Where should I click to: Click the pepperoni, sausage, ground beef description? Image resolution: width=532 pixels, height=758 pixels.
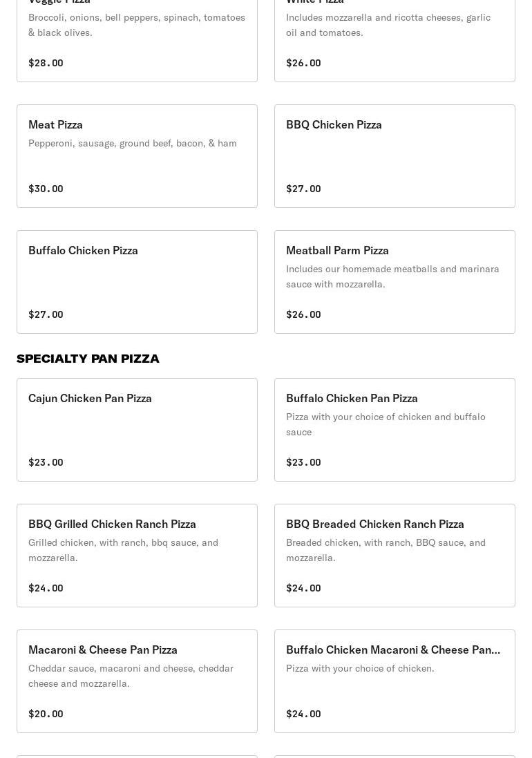point(133,143)
